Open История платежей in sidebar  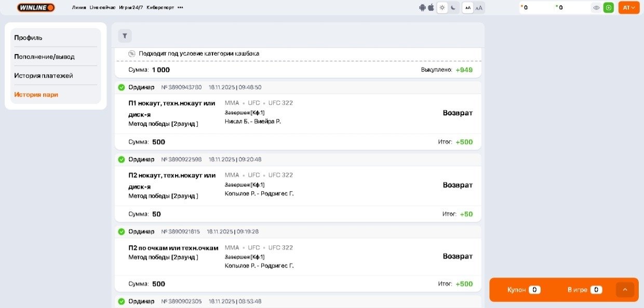click(x=44, y=76)
